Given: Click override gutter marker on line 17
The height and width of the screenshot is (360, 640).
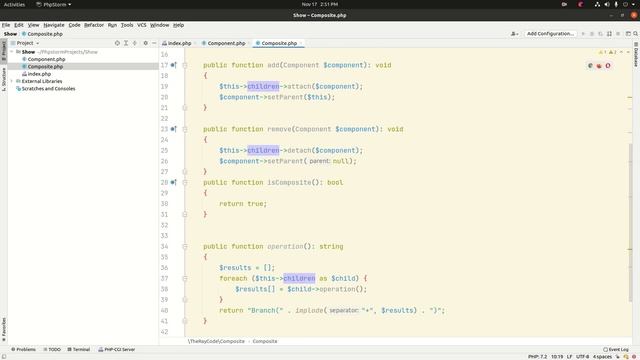Looking at the screenshot, I should click(173, 65).
